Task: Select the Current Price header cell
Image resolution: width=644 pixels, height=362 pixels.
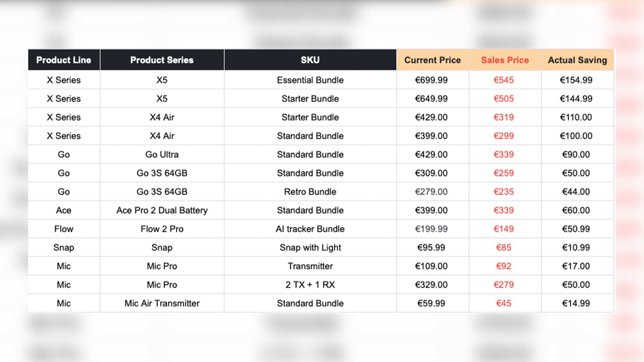Action: [432, 60]
